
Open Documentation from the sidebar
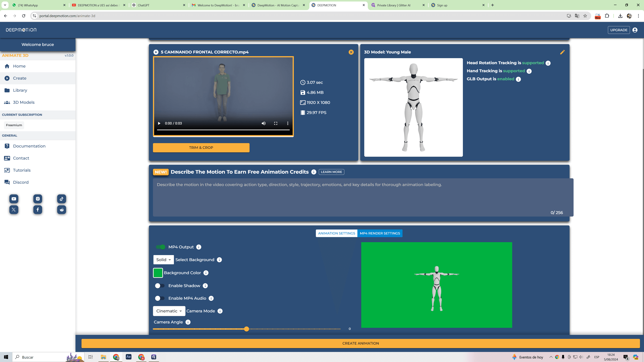pyautogui.click(x=38, y=146)
